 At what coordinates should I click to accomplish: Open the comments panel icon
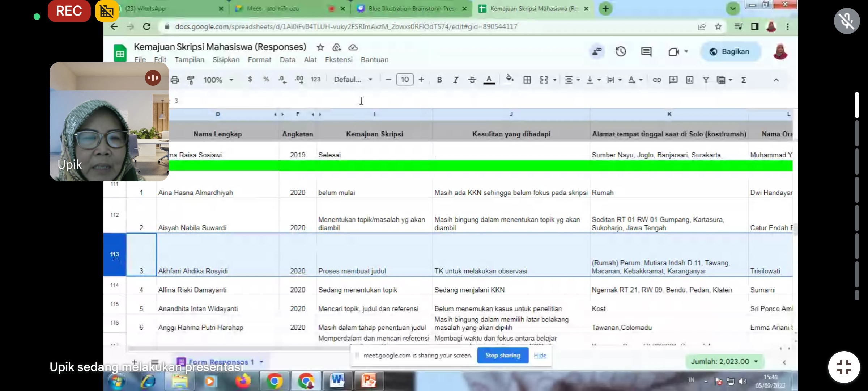tap(646, 52)
